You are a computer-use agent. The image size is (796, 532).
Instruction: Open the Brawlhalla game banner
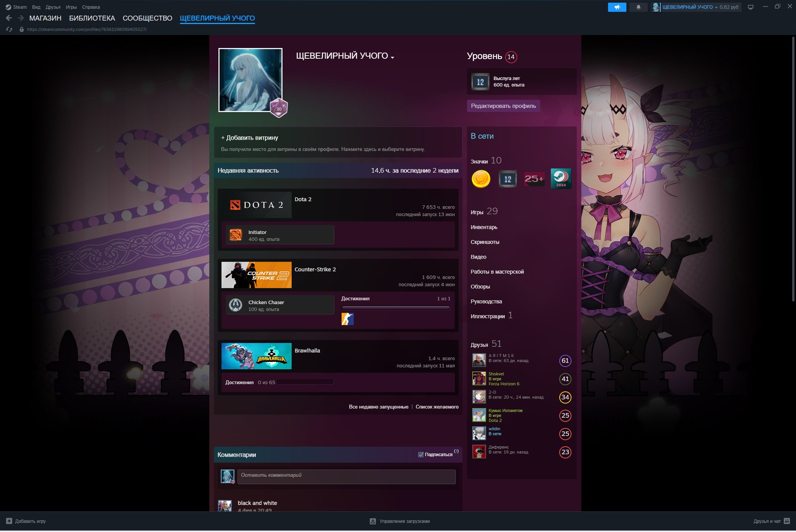[257, 356]
